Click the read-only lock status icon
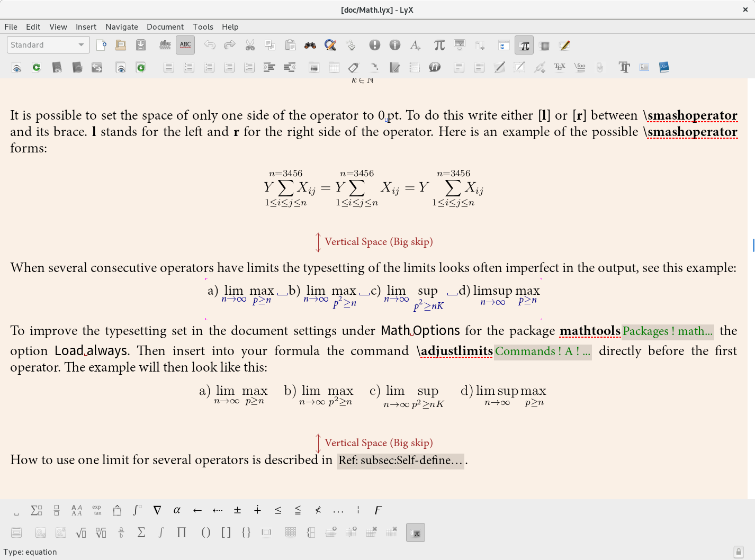755x560 pixels. click(x=739, y=552)
